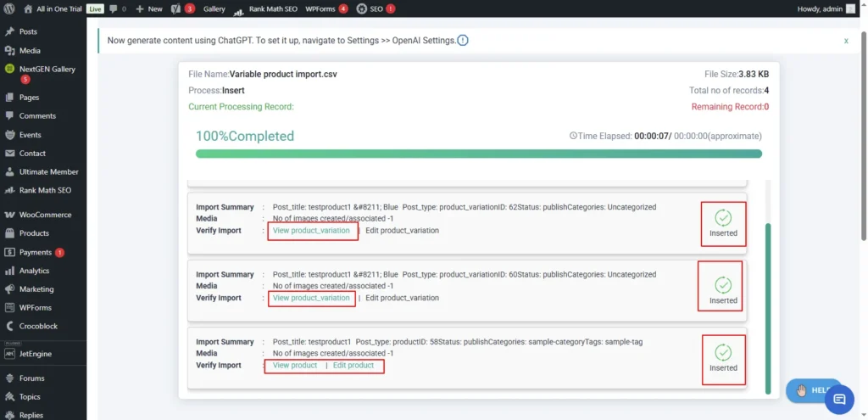Image resolution: width=868 pixels, height=420 pixels.
Task: Click View product link for ID 58
Action: tap(295, 366)
